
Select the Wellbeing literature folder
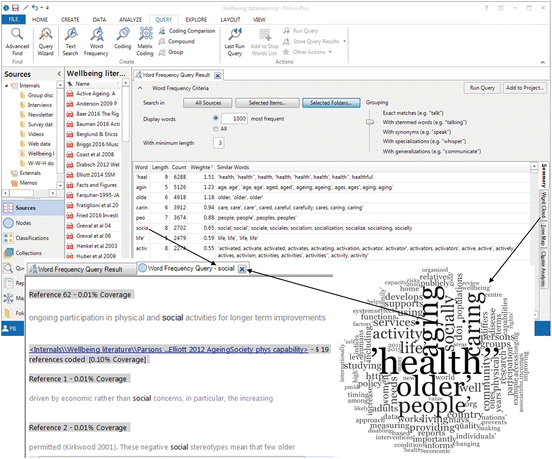[37, 153]
